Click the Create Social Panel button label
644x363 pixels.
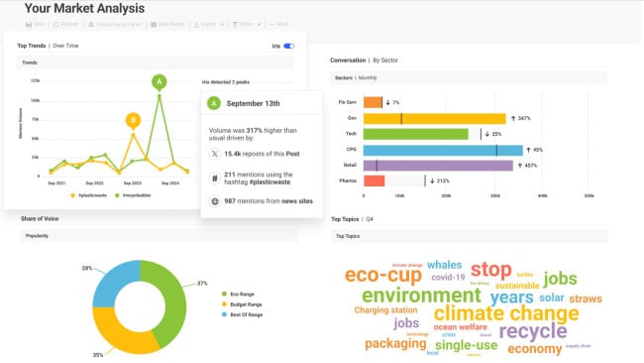click(x=118, y=24)
